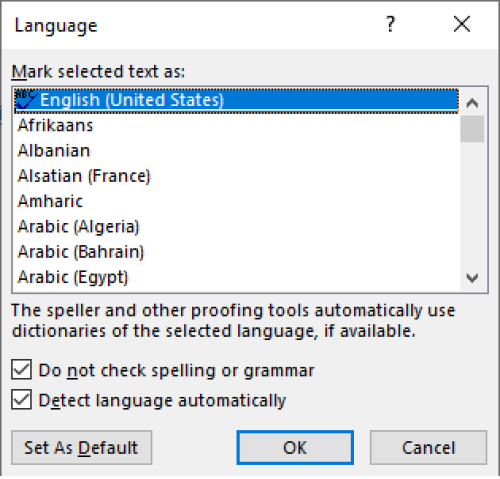Screen dimensions: 500x479
Task: Select Alsatian (France) language
Action: click(84, 176)
